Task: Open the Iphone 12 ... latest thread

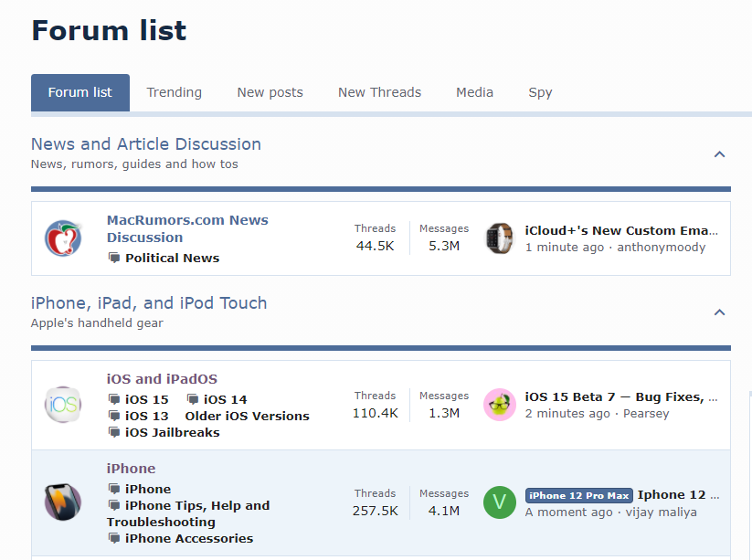Action: (678, 495)
